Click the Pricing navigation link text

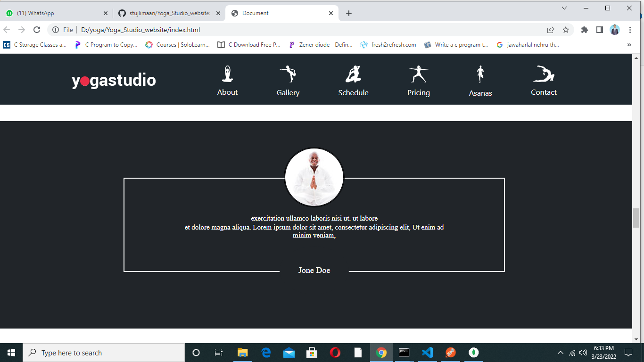pyautogui.click(x=419, y=92)
